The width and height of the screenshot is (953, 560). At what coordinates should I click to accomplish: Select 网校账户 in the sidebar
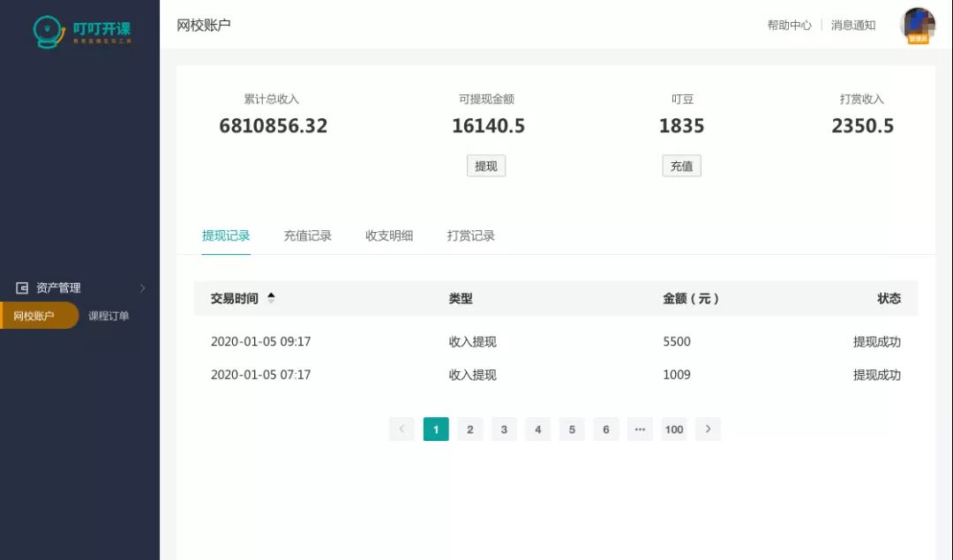click(x=35, y=315)
